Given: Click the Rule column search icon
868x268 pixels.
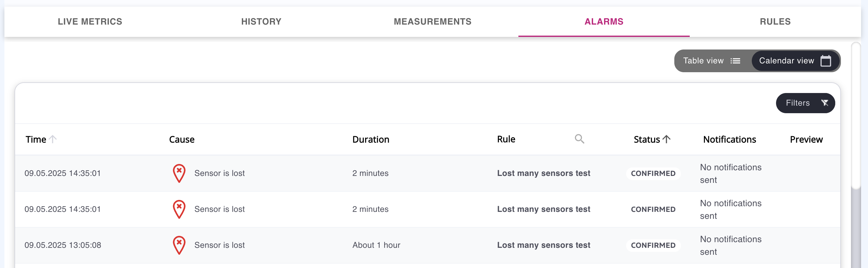Looking at the screenshot, I should 579,139.
